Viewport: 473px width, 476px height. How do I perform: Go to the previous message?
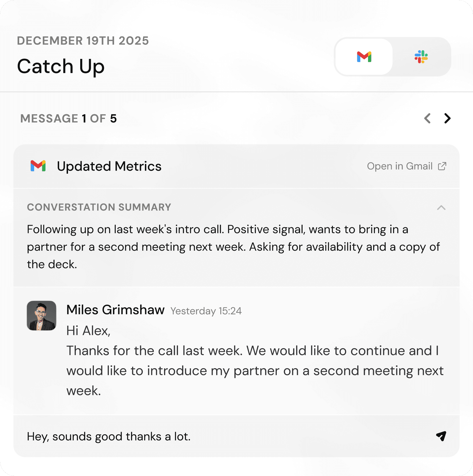pos(427,118)
